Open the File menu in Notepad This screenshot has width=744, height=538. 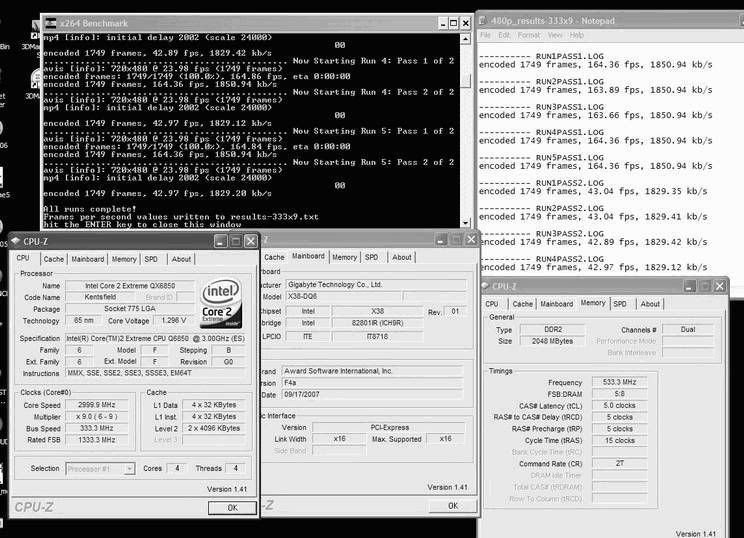pyautogui.click(x=486, y=35)
